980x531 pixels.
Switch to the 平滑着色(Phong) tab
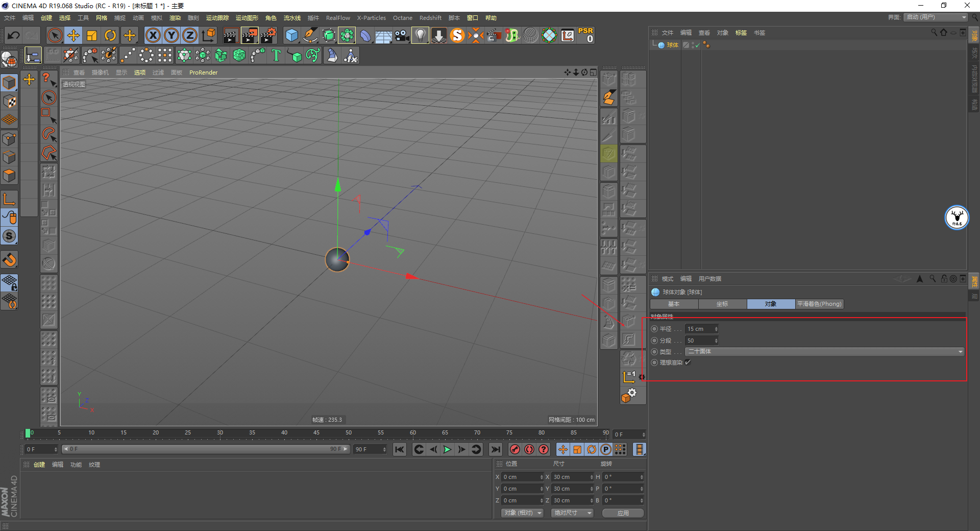pyautogui.click(x=819, y=304)
